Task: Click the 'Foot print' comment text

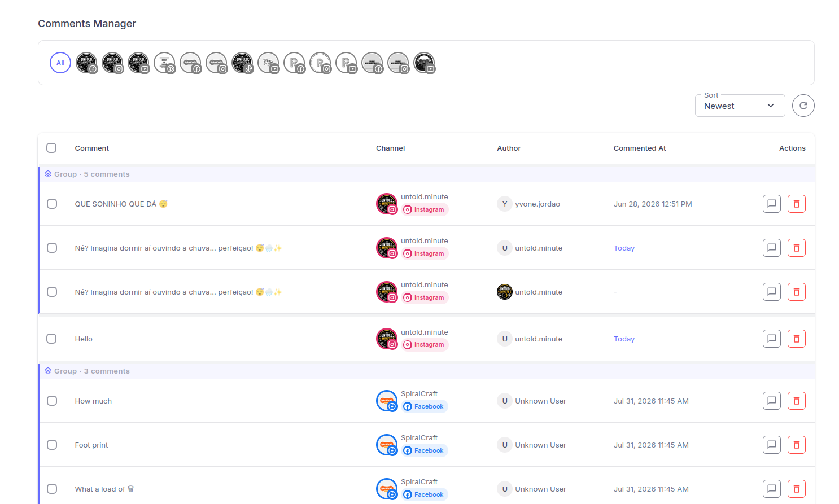Action: point(91,445)
